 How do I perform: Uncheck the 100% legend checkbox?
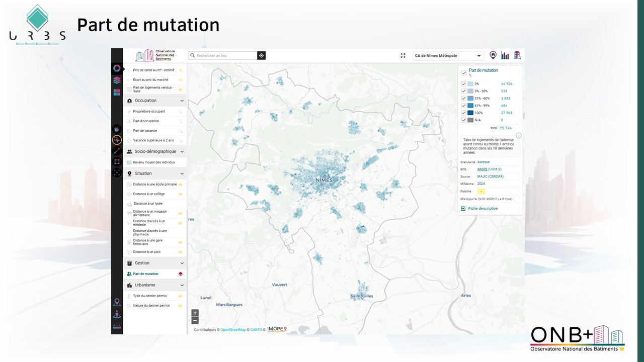[x=464, y=113]
